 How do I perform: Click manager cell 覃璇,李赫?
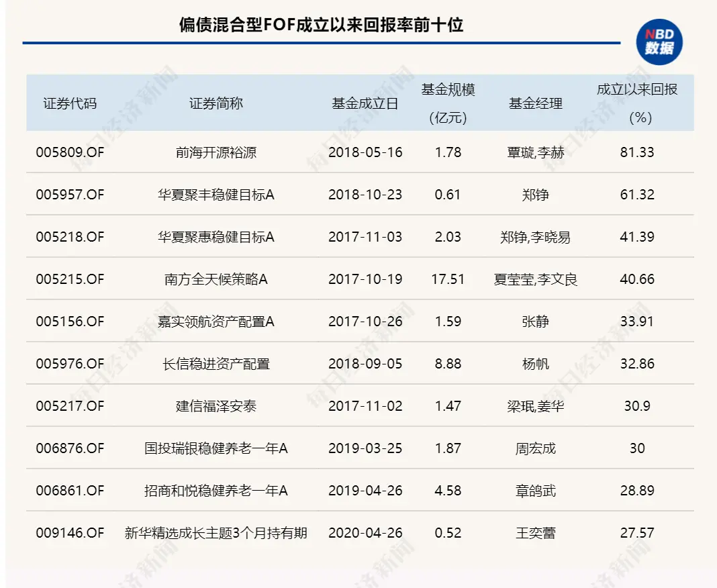(x=536, y=152)
